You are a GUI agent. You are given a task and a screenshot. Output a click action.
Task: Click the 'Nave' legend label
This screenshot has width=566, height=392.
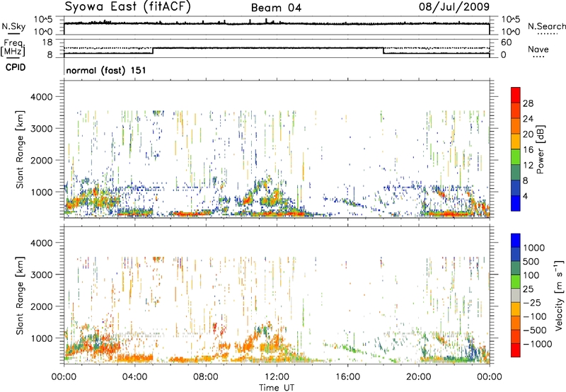[x=538, y=50]
